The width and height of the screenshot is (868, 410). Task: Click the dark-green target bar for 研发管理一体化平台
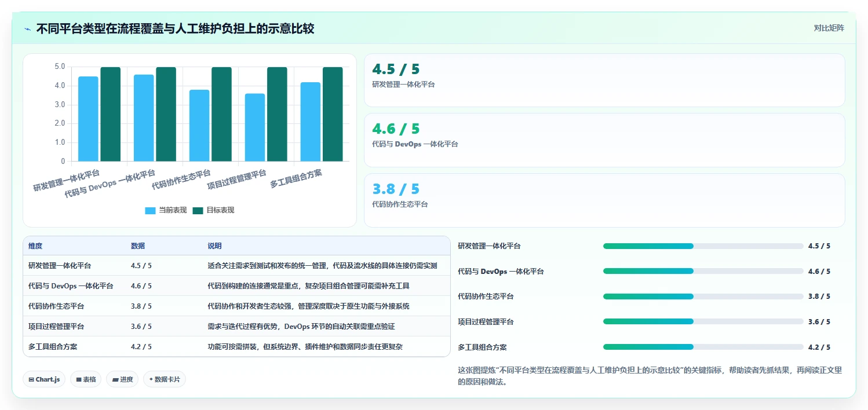tap(110, 114)
